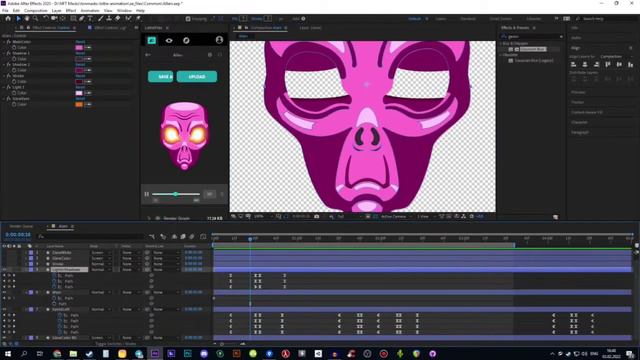Open the LottieFiles compass discover icon
Viewport: 640px width, 360px height.
pyautogui.click(x=186, y=40)
